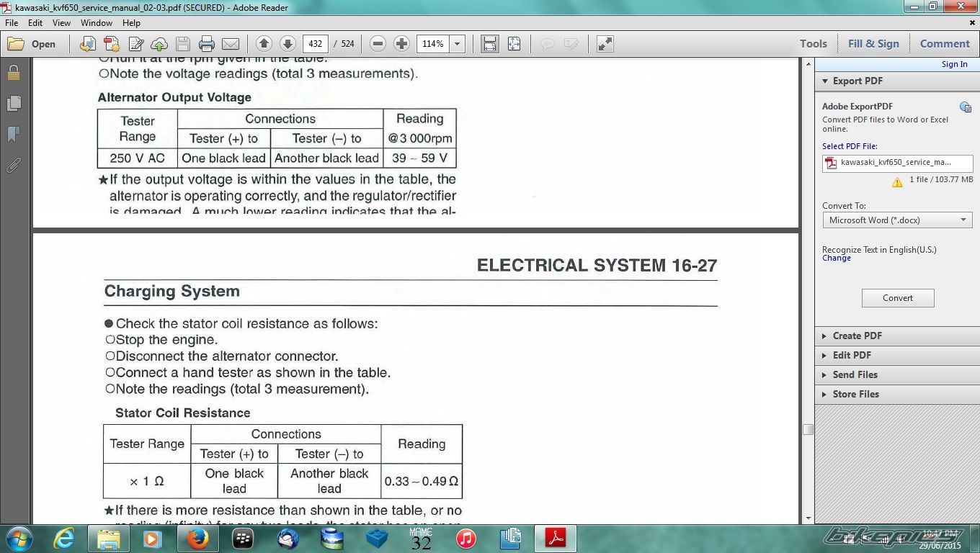Click the Convert button
The image size is (980, 553).
[898, 298]
